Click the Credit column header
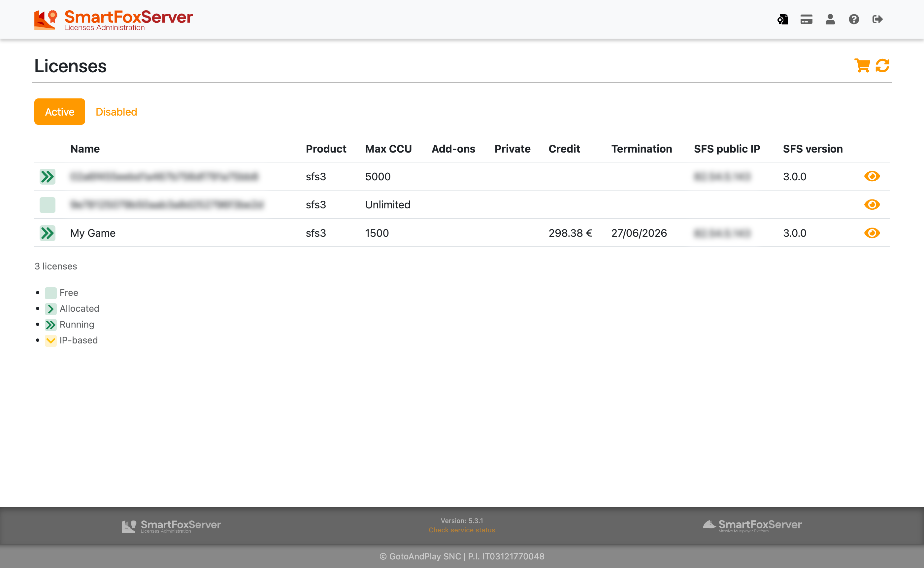 pos(564,149)
